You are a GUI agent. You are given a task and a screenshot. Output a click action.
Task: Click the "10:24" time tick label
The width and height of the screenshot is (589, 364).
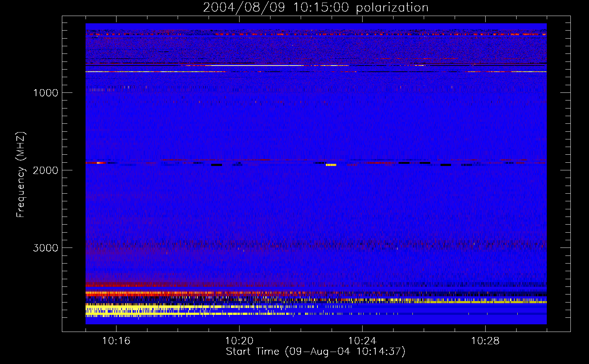[x=362, y=341]
